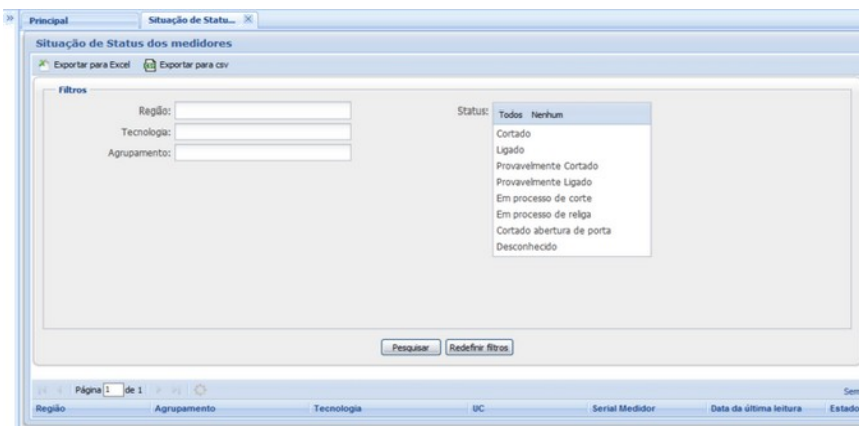
Task: Click the Exportar para Excel icon
Action: tap(44, 65)
